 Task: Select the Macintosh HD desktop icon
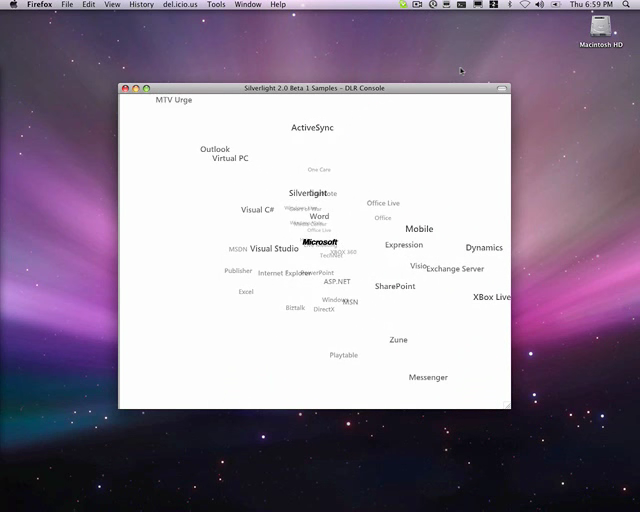601,31
